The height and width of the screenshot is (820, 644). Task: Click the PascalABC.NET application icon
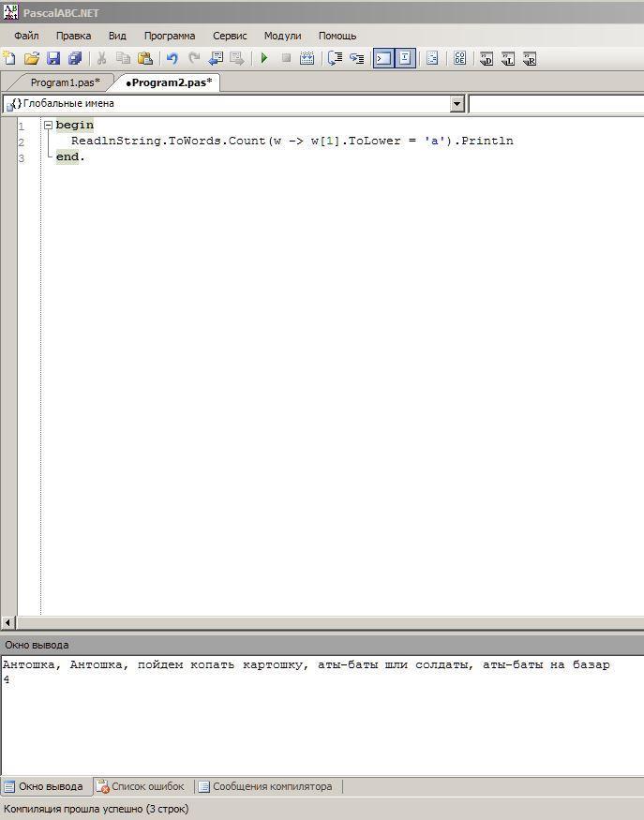click(x=10, y=12)
